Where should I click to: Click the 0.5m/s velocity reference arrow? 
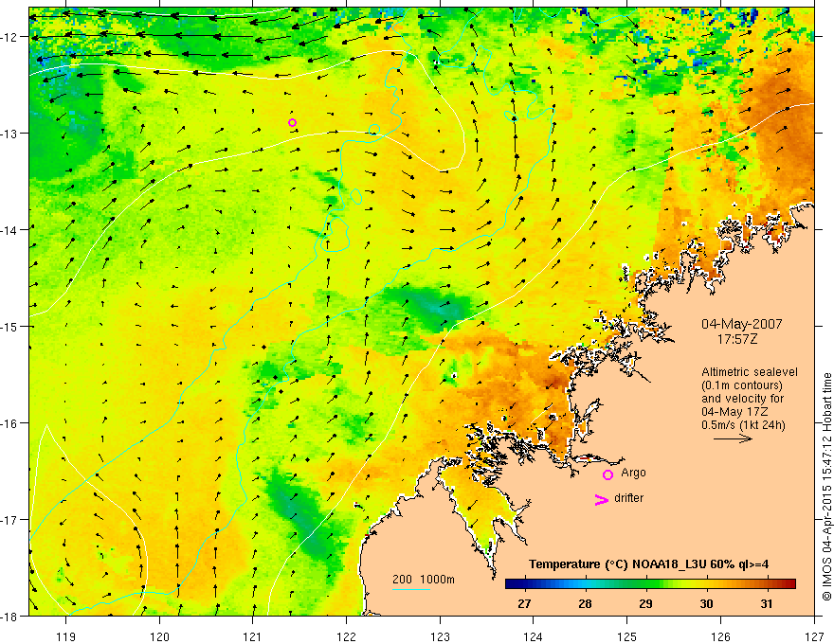pos(733,438)
